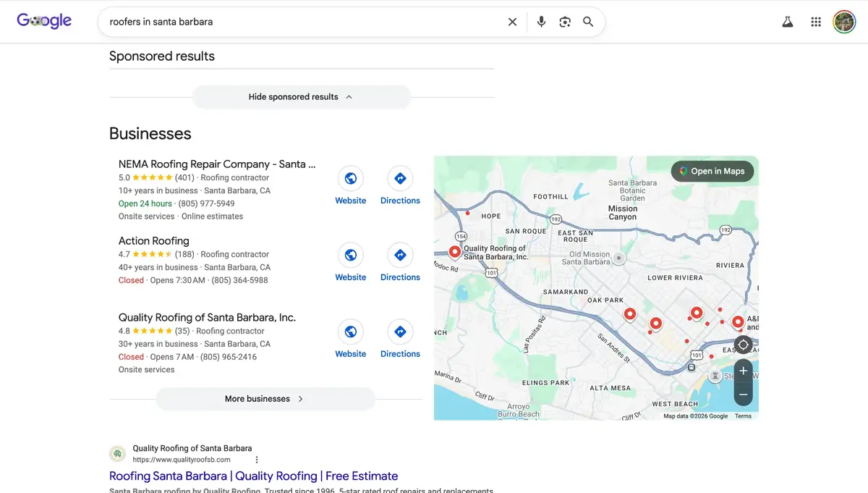
Task: Open the three-dot menu next to qualityroofsb.com
Action: click(x=256, y=460)
